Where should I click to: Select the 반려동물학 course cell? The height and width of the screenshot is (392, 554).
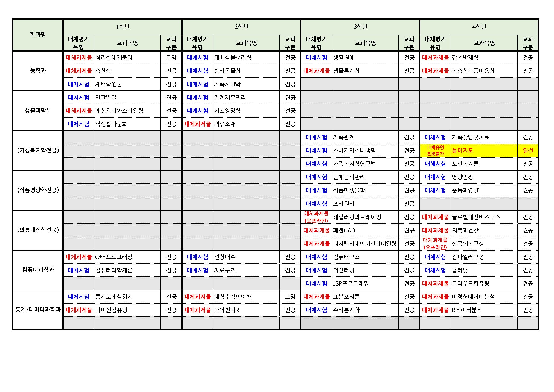[246, 71]
